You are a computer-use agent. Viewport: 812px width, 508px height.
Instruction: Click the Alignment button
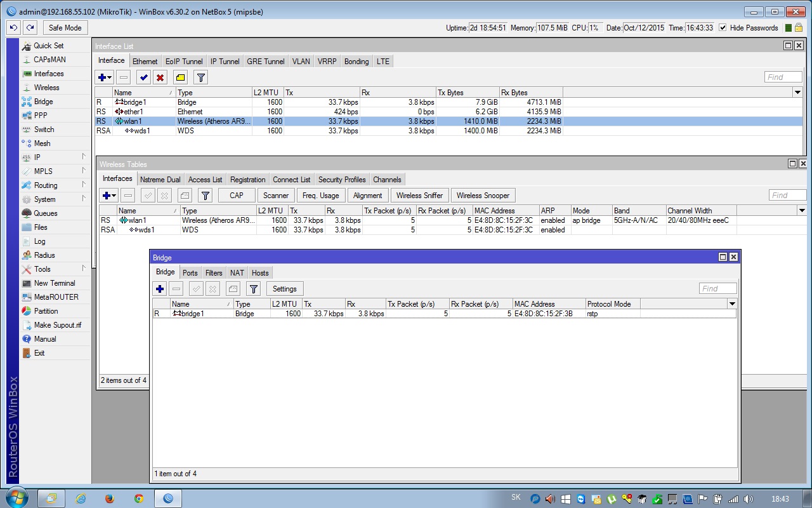pyautogui.click(x=368, y=196)
